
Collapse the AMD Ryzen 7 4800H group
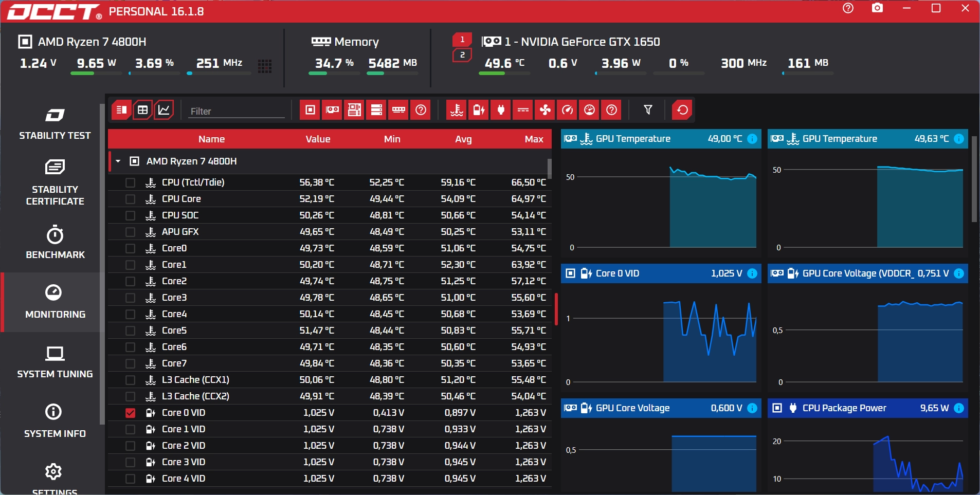coord(118,161)
